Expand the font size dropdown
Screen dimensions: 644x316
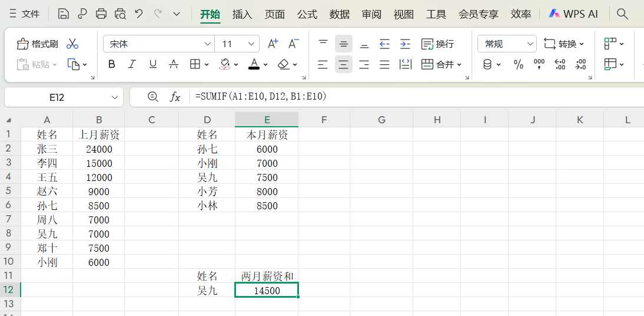[252, 44]
